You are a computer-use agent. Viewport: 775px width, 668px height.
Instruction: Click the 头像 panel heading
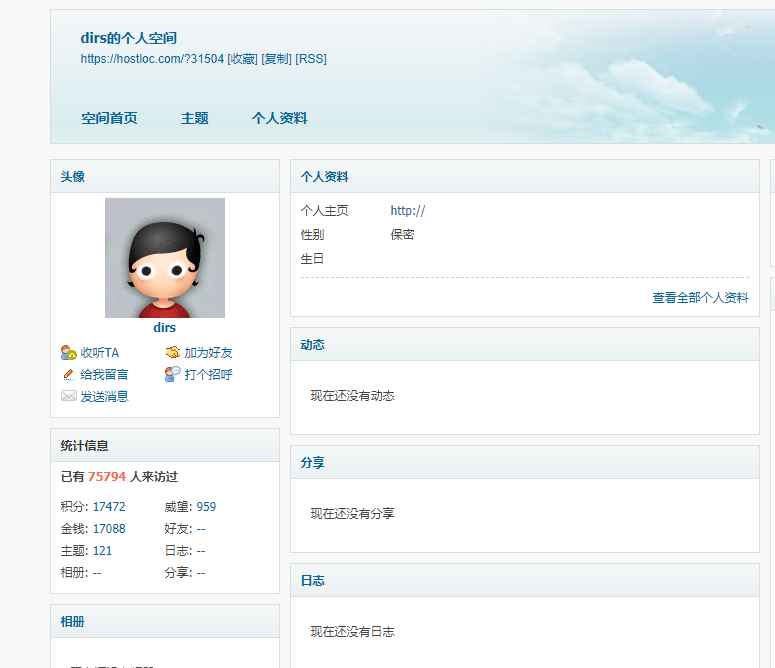[x=72, y=176]
